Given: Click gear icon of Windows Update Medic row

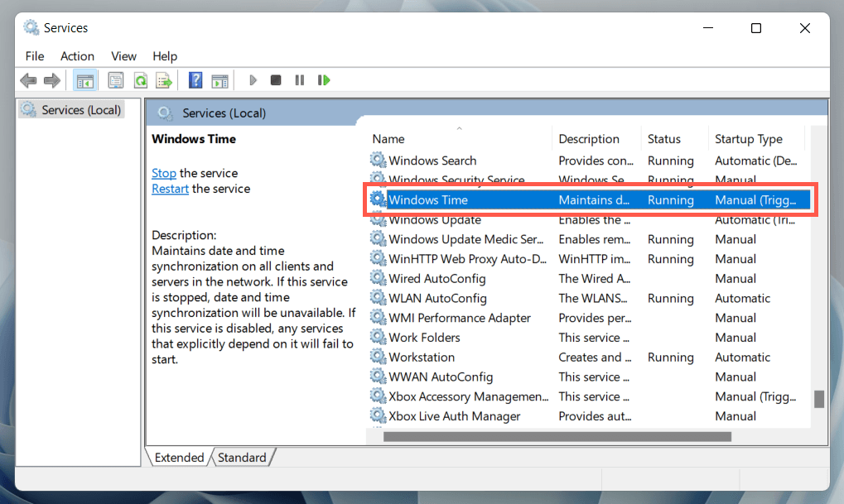Looking at the screenshot, I should pos(378,239).
